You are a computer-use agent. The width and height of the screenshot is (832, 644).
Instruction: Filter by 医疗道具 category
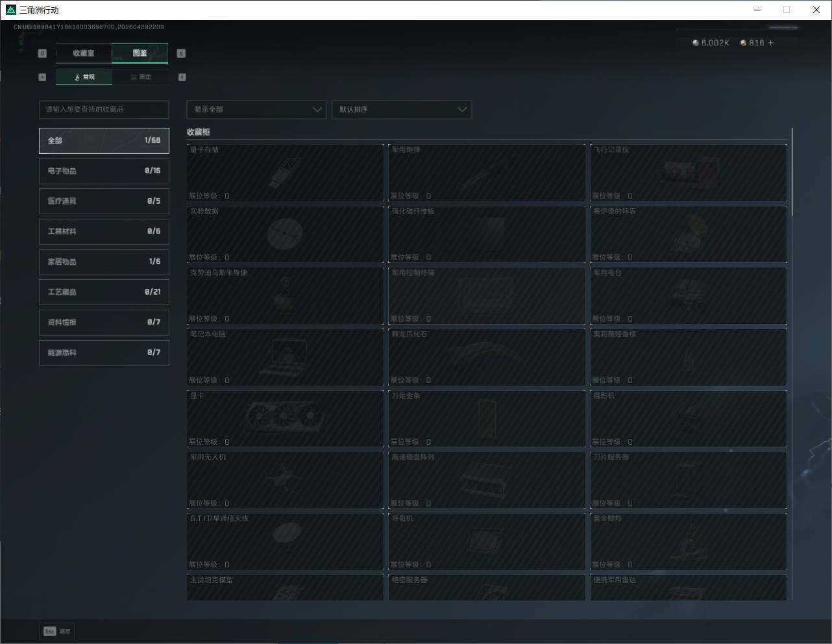coord(104,201)
